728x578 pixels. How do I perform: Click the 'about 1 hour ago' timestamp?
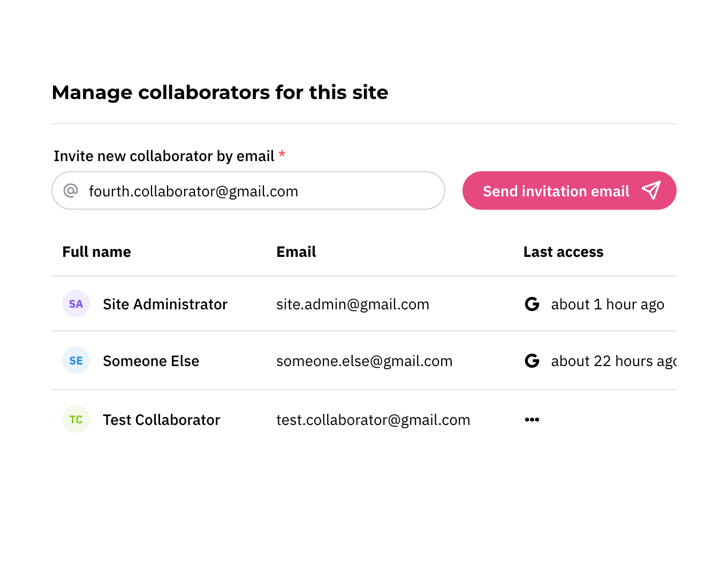click(x=608, y=305)
